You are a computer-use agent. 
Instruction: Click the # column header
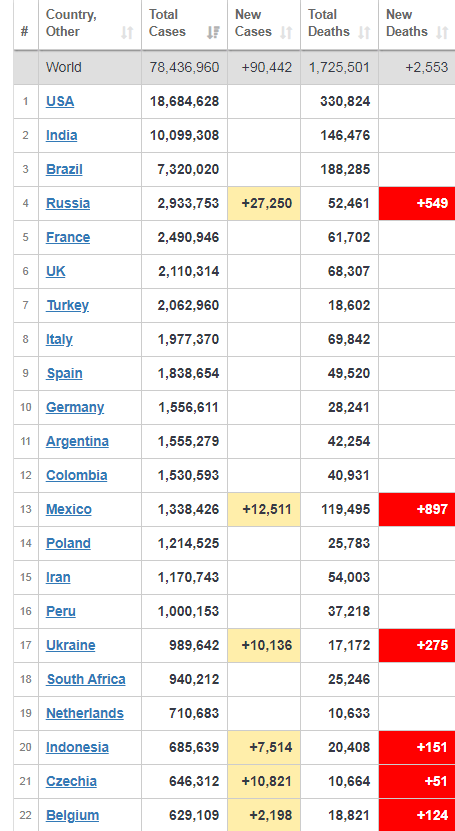click(25, 31)
